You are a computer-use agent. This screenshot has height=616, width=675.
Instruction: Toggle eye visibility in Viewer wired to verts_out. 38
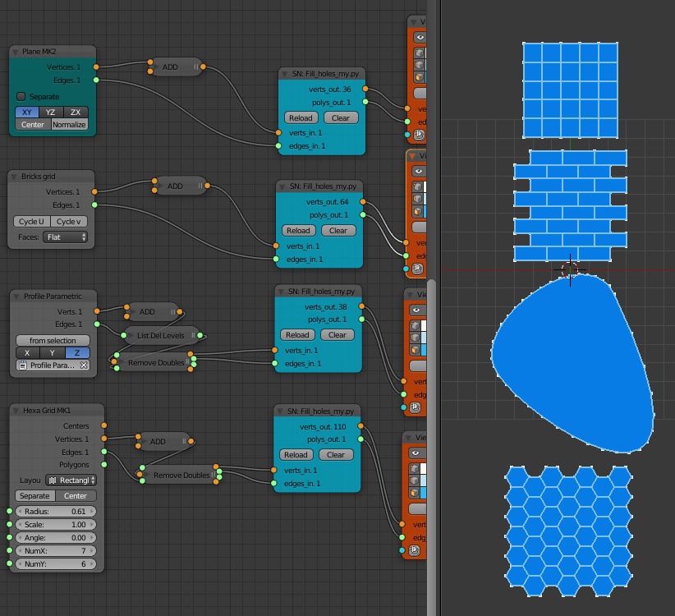click(416, 310)
